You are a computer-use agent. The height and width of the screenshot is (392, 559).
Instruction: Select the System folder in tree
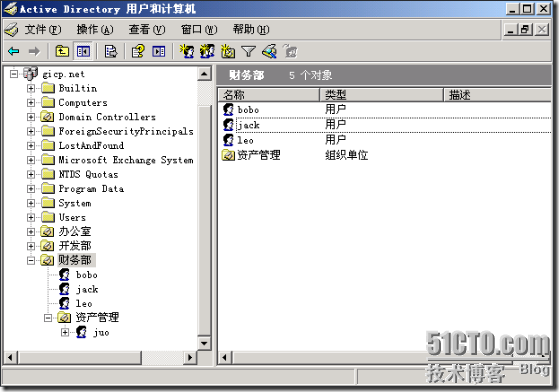[75, 203]
